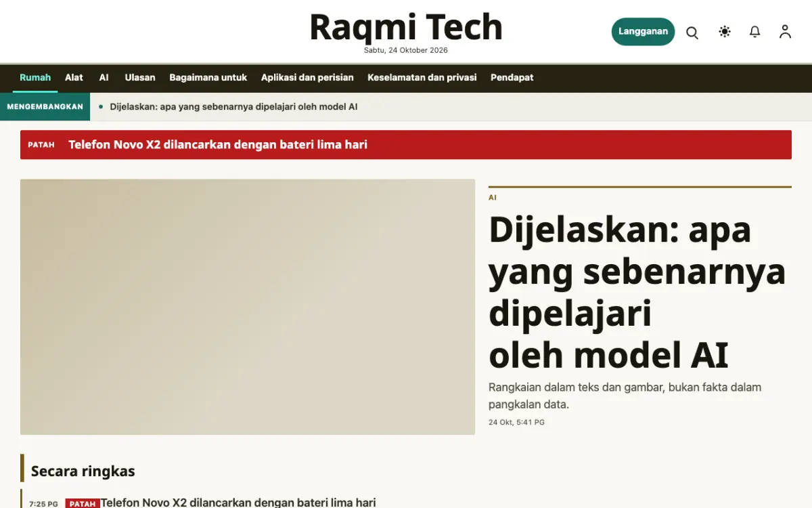
Task: Open the Ulasan nav section
Action: point(140,77)
